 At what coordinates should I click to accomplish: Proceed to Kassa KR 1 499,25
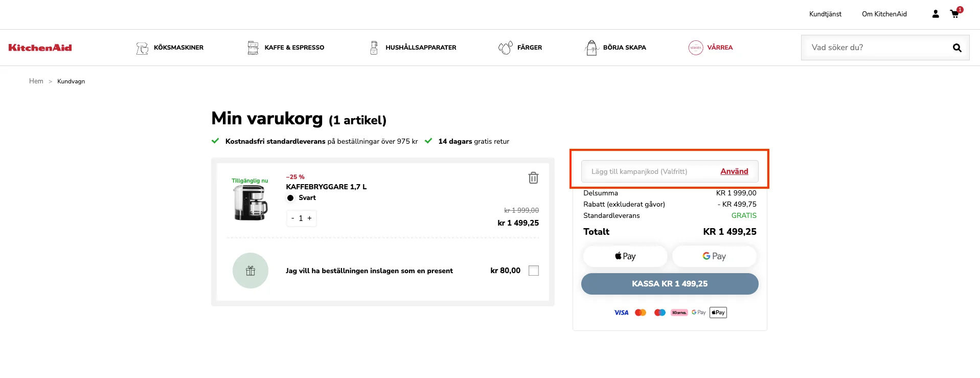point(670,284)
